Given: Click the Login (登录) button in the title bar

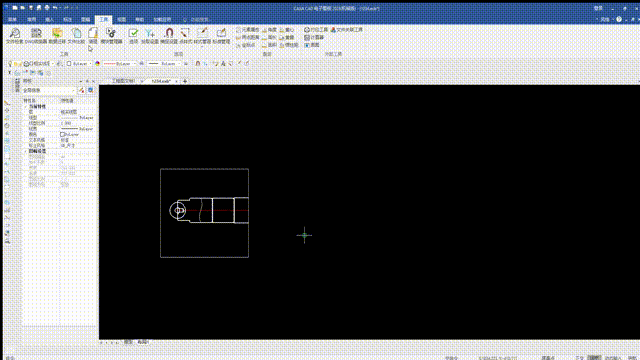Looking at the screenshot, I should tap(598, 8).
